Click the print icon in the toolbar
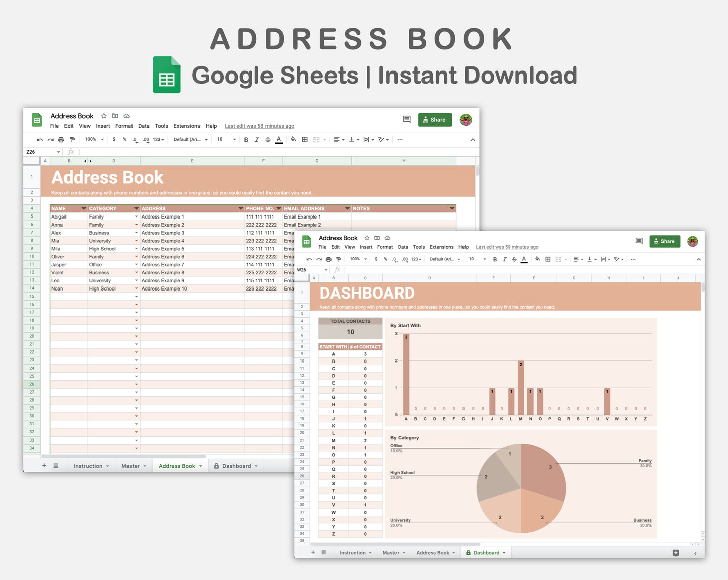Viewport: 728px width, 580px height. click(60, 139)
